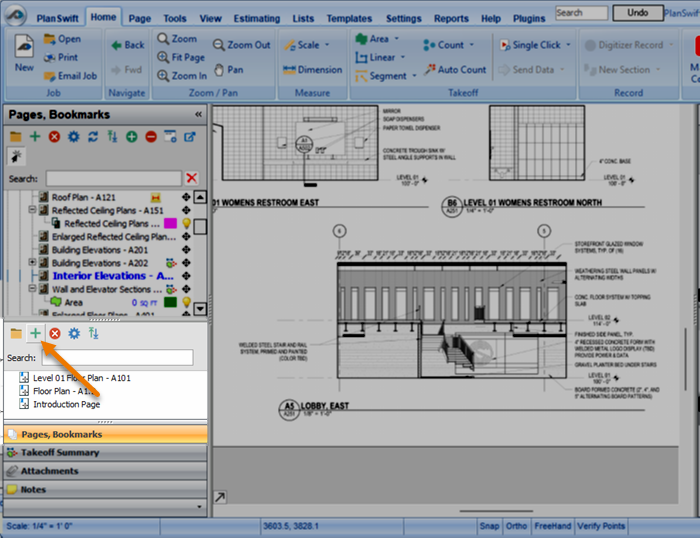Click Single Click takeoff
Image resolution: width=700 pixels, height=538 pixels.
[x=530, y=45]
